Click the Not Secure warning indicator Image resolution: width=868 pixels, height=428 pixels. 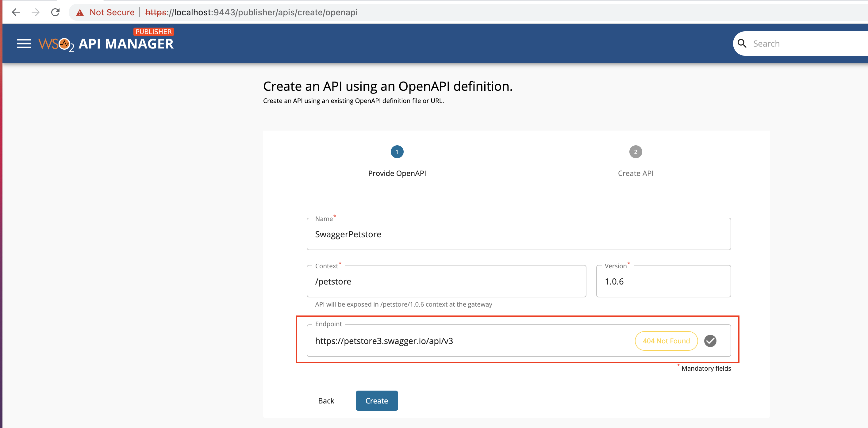pos(106,12)
